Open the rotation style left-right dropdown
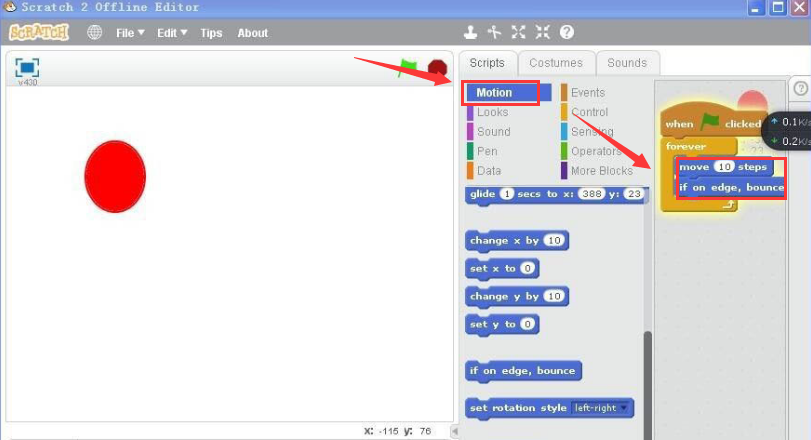811x440 pixels. click(600, 408)
